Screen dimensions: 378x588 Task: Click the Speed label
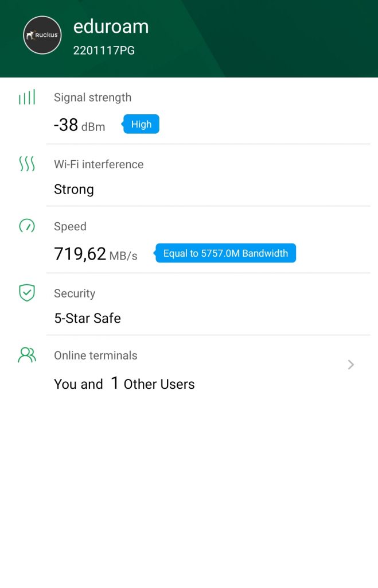(x=70, y=226)
